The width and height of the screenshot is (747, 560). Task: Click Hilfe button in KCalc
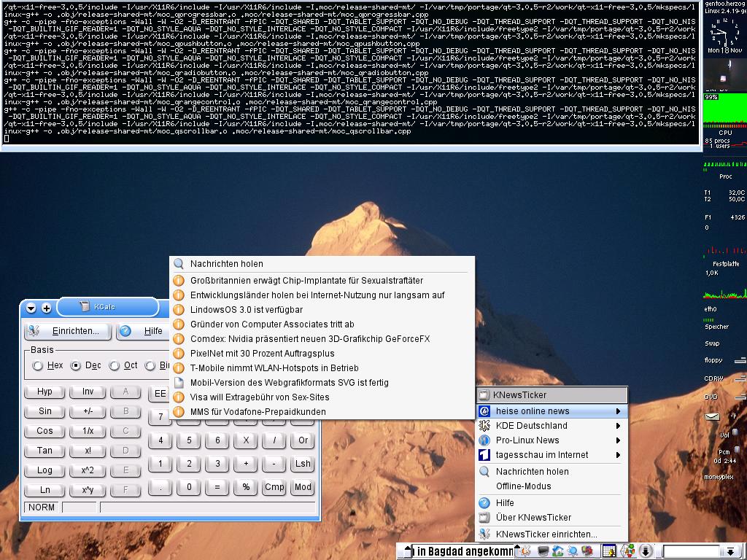[143, 331]
